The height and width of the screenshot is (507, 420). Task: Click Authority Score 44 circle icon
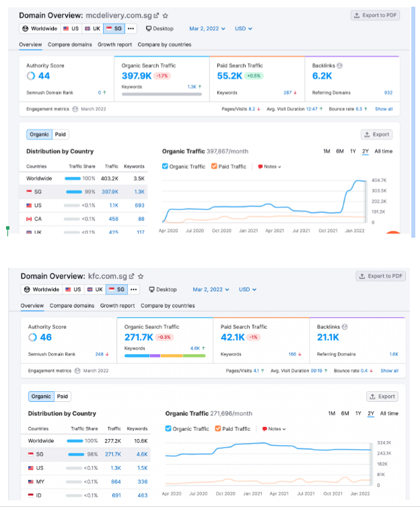point(31,75)
